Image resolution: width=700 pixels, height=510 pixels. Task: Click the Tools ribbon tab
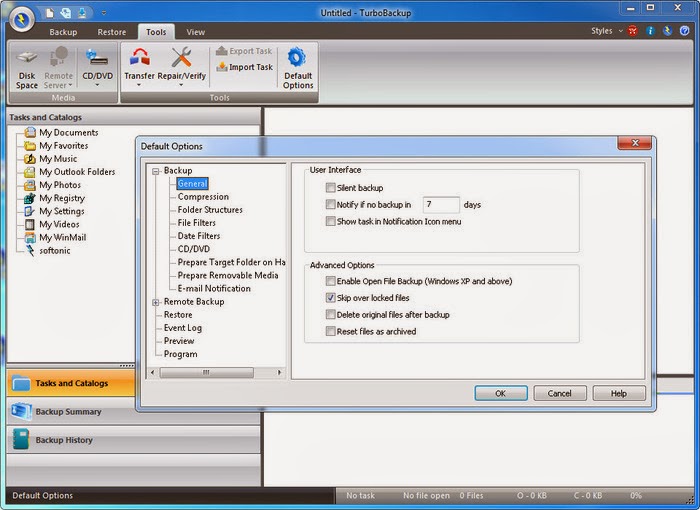tap(156, 32)
